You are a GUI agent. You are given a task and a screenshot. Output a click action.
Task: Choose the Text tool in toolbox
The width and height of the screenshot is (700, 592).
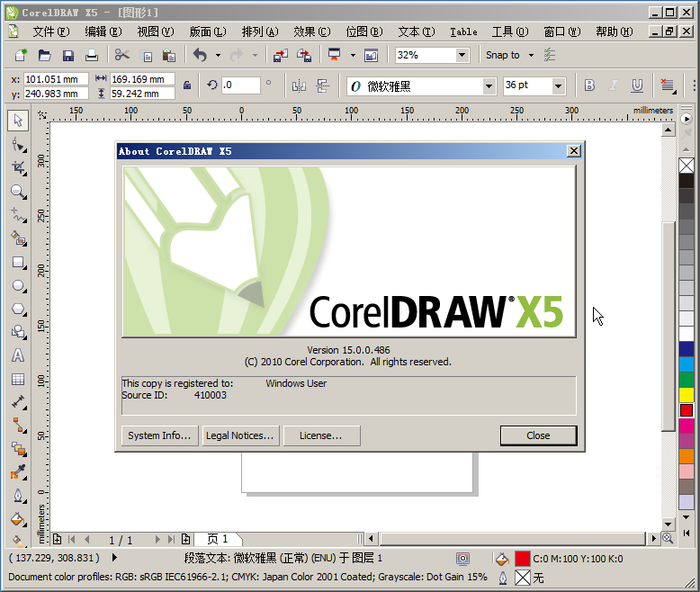coord(17,355)
